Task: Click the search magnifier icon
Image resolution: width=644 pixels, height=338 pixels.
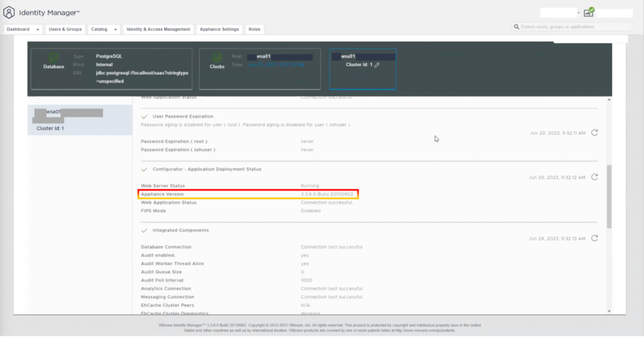Action: click(516, 26)
